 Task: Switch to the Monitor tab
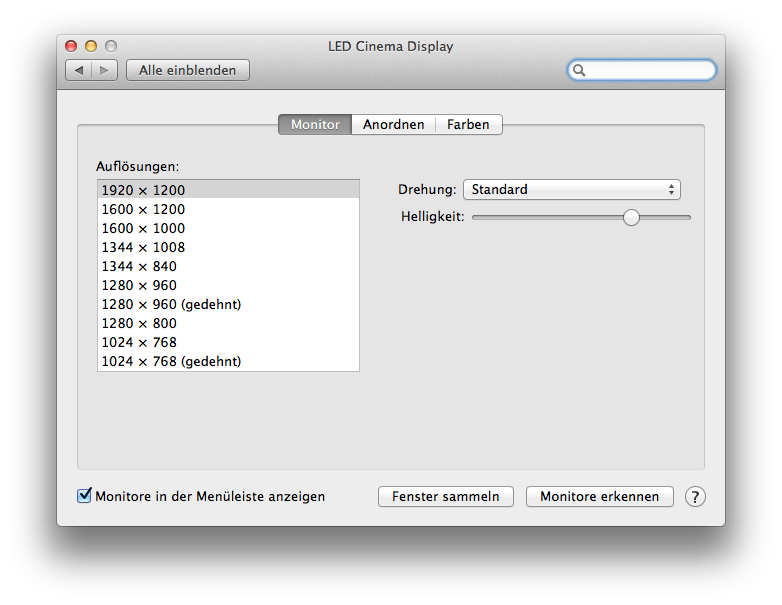315,125
